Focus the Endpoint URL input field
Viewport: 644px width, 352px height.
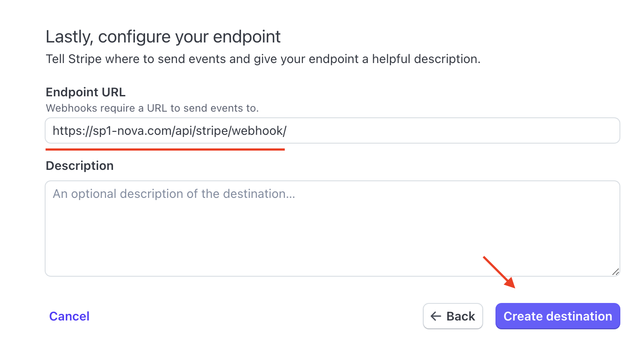333,130
